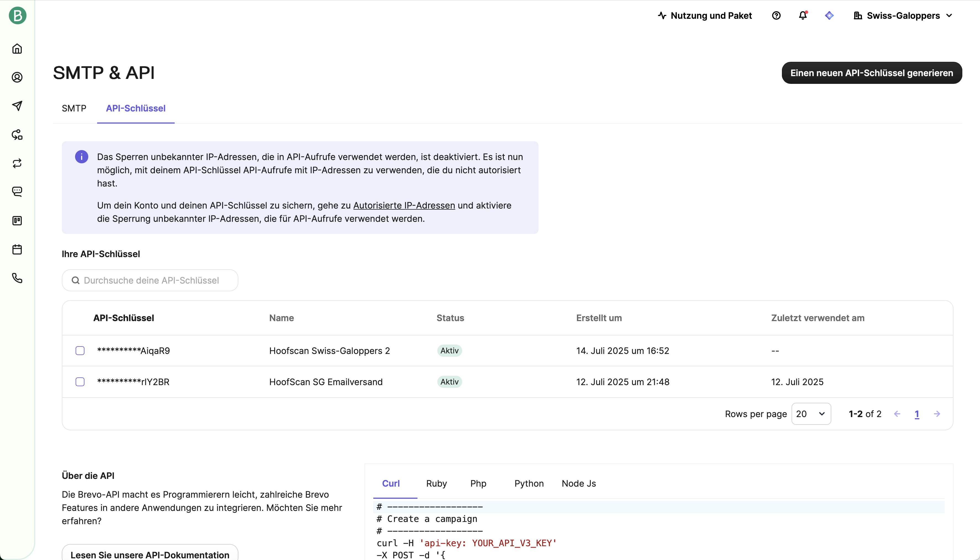The image size is (980, 560).
Task: Open Campaigns paper plane icon
Action: 17,106
